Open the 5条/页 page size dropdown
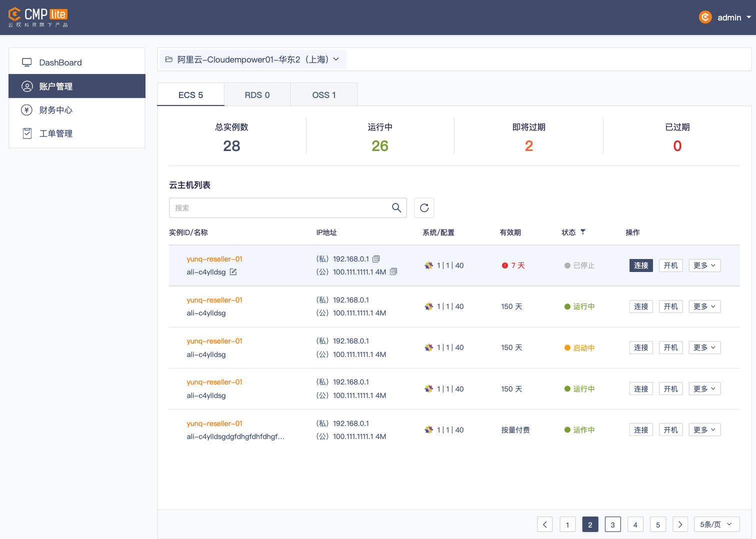756x539 pixels. pos(717,524)
